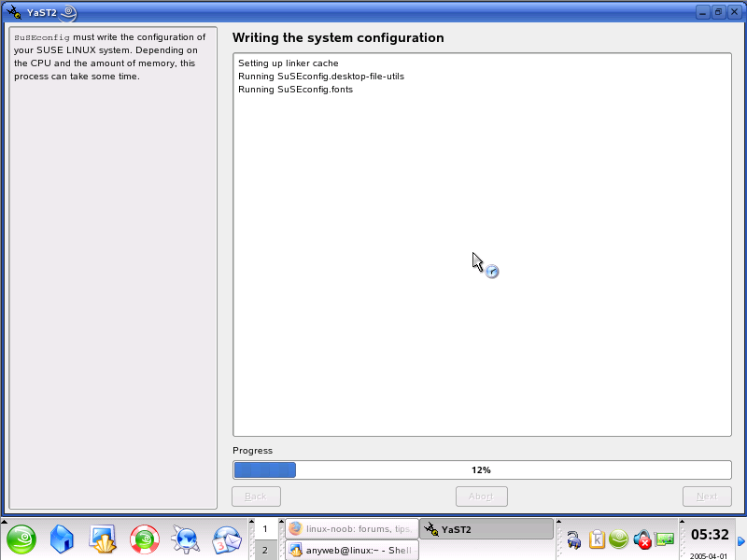Switch to the linux-noob Firefox taskbar entry

[352, 529]
